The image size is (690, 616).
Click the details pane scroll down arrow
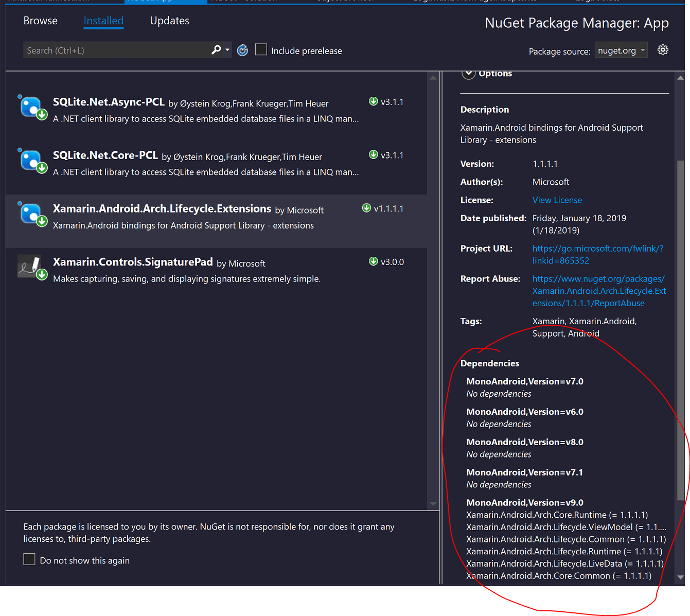click(x=681, y=577)
